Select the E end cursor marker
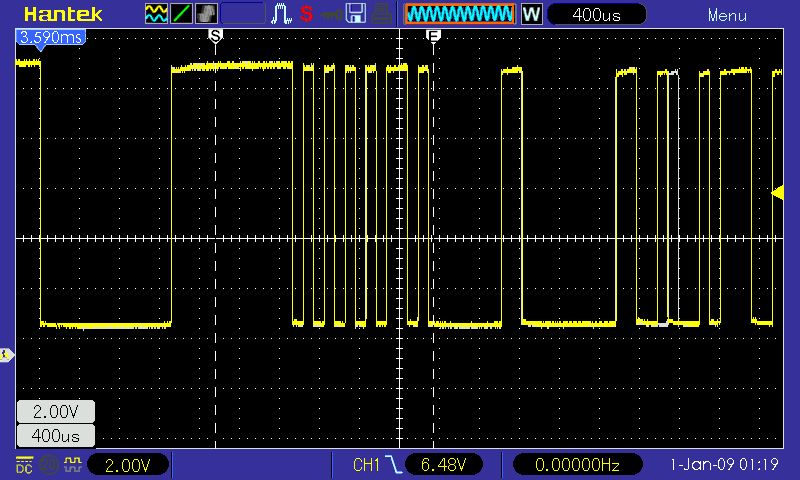Screen dimensions: 800x480 click(x=433, y=36)
